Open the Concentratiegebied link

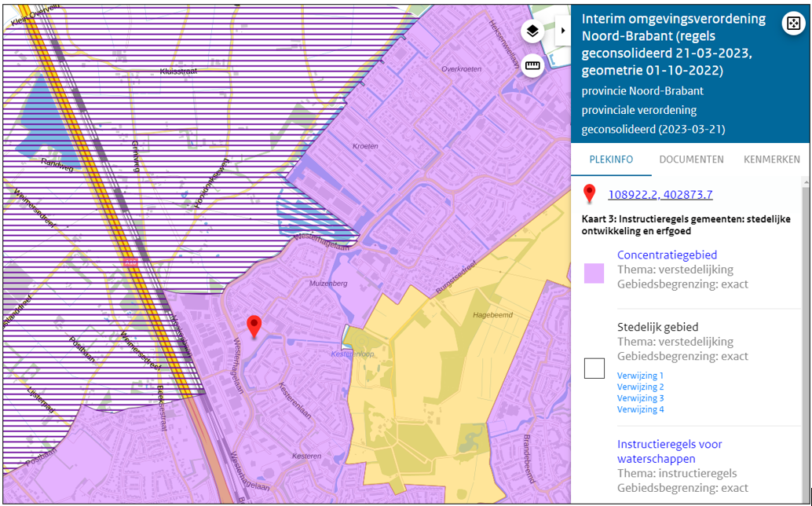[667, 255]
